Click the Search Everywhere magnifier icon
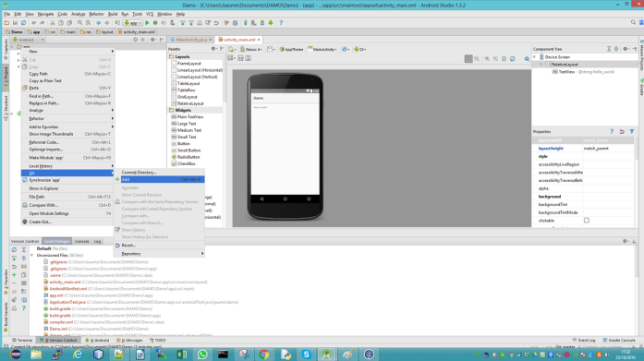This screenshot has width=644, height=361. [x=633, y=22]
